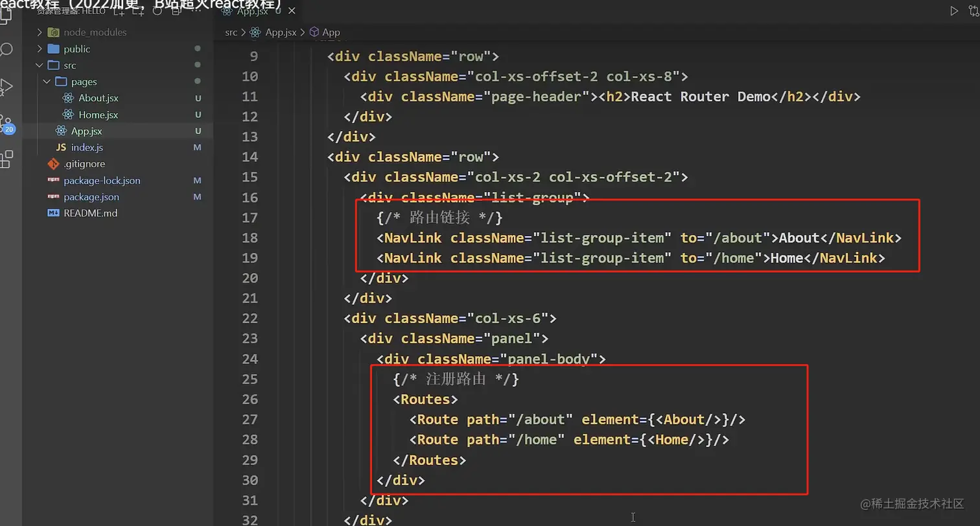The image size is (980, 526).
Task: Click the git icon beside .gitignore
Action: [54, 164]
